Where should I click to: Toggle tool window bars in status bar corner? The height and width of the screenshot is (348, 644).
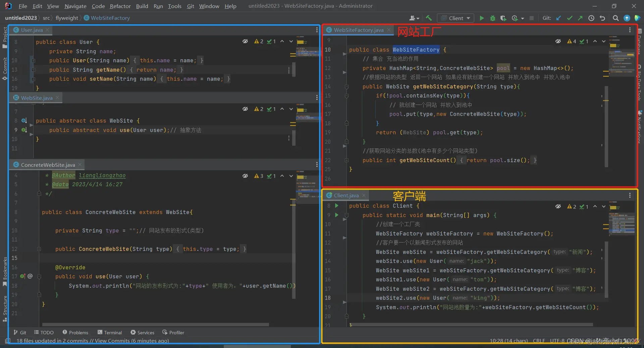[x=7, y=341]
